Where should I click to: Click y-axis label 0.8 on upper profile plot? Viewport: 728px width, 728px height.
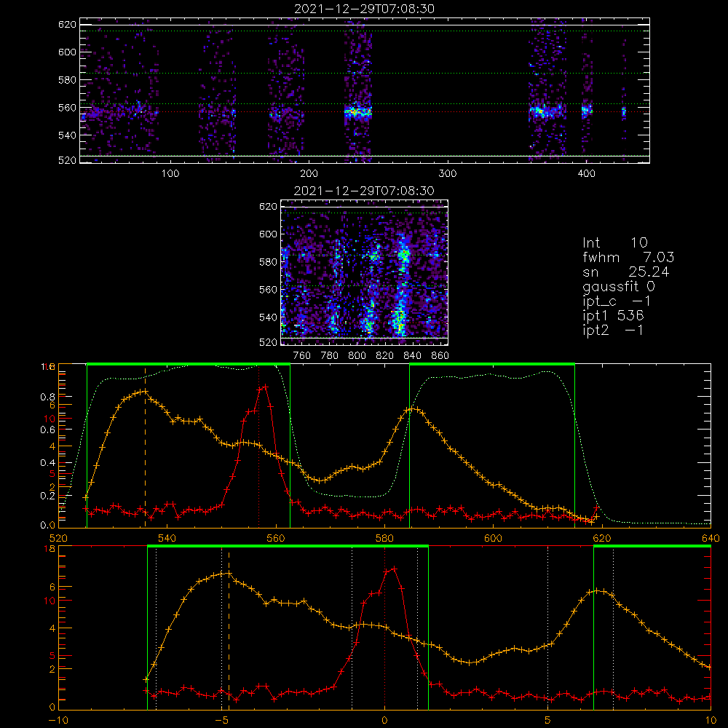[x=48, y=397]
